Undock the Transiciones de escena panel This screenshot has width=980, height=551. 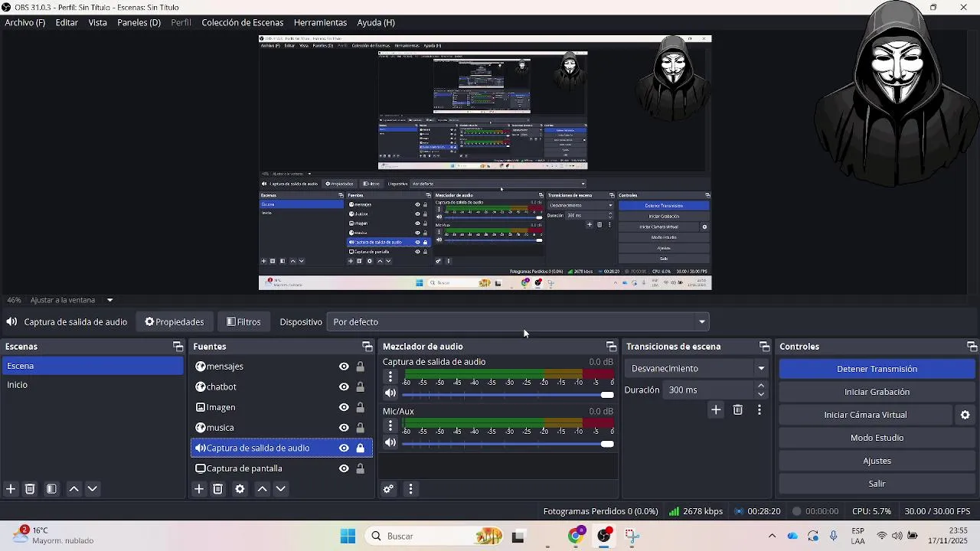[x=764, y=347]
